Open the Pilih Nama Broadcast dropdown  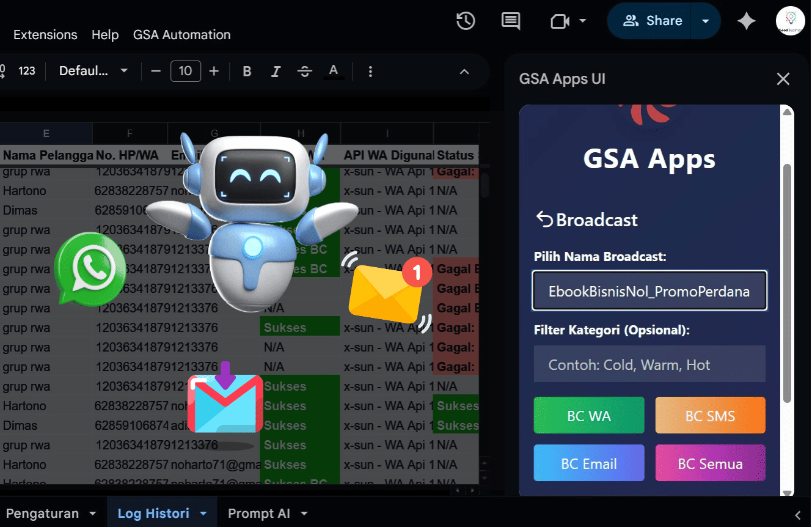(x=649, y=291)
